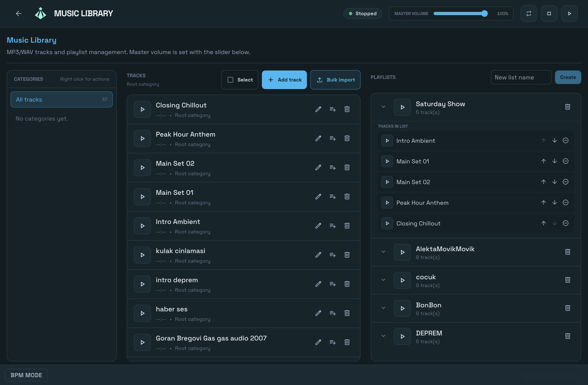Play the kulak cinlamasi track
The height and width of the screenshot is (385, 588).
pos(142,255)
